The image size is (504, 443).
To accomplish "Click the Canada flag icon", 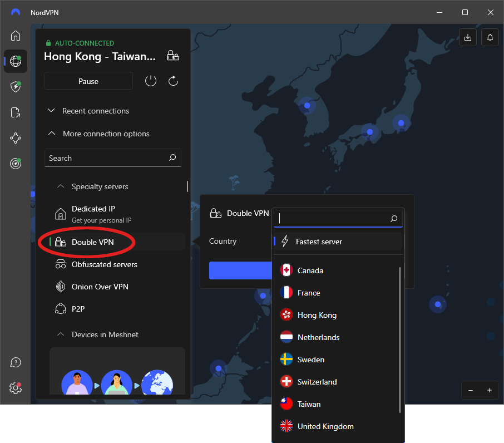I will (286, 270).
